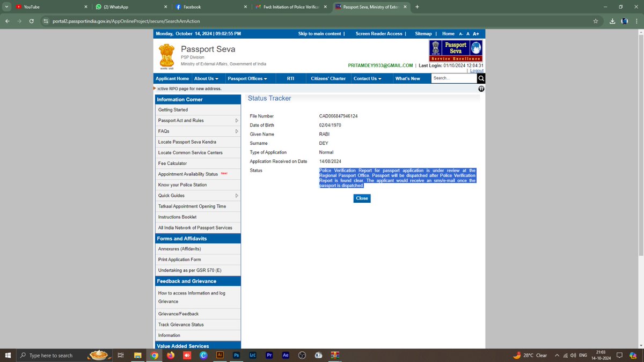Open Photoshop from the taskbar
This screenshot has width=644, height=362.
(236, 355)
